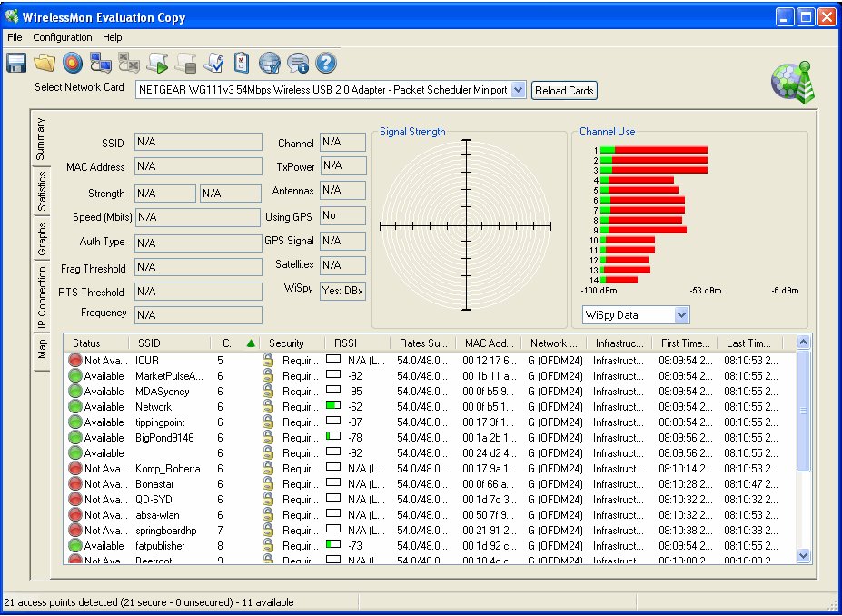Click the signal strength radar chart
Screen dimensions: 842x616
click(466, 225)
